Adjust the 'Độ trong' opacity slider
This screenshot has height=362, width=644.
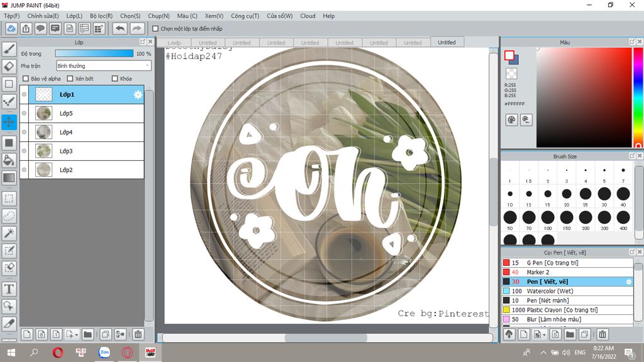coord(94,54)
